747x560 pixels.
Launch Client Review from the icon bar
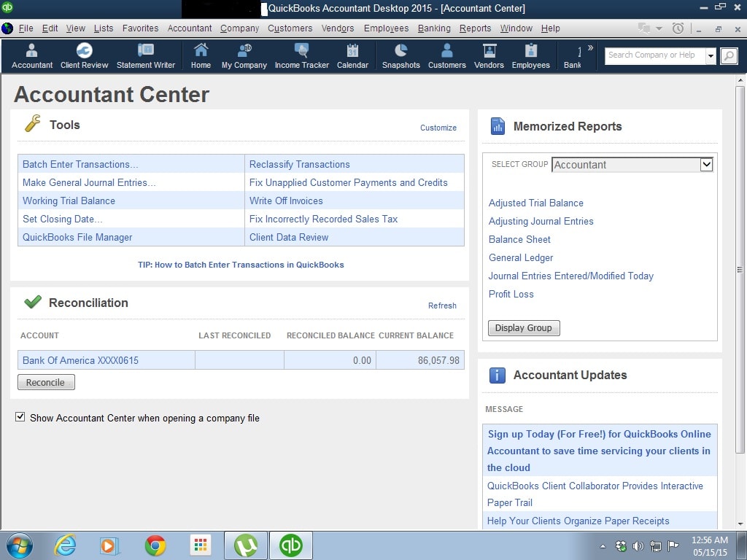pyautogui.click(x=85, y=55)
